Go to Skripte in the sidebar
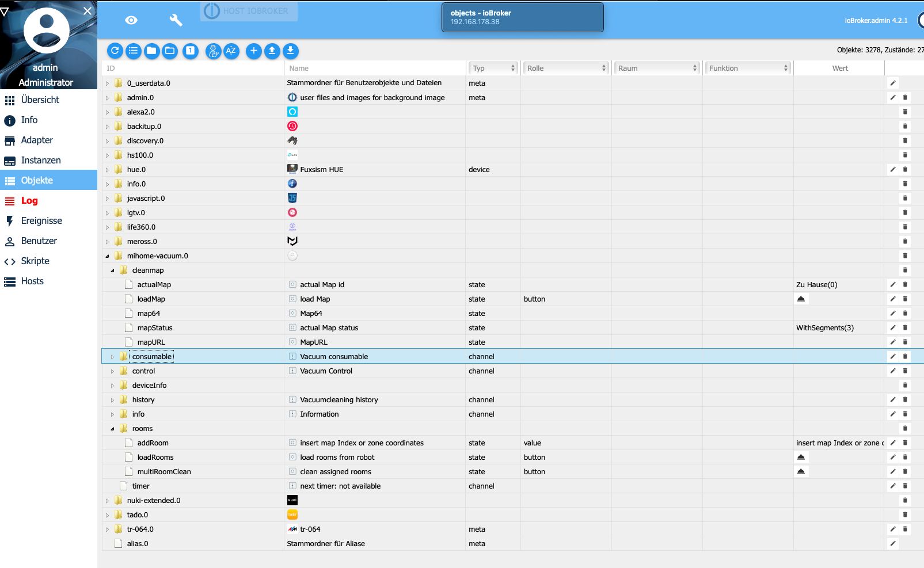Image resolution: width=924 pixels, height=568 pixels. (x=48, y=261)
